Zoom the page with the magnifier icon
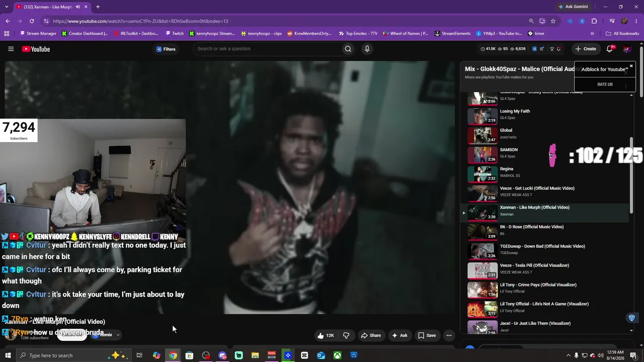The width and height of the screenshot is (644, 362). pos(531,21)
